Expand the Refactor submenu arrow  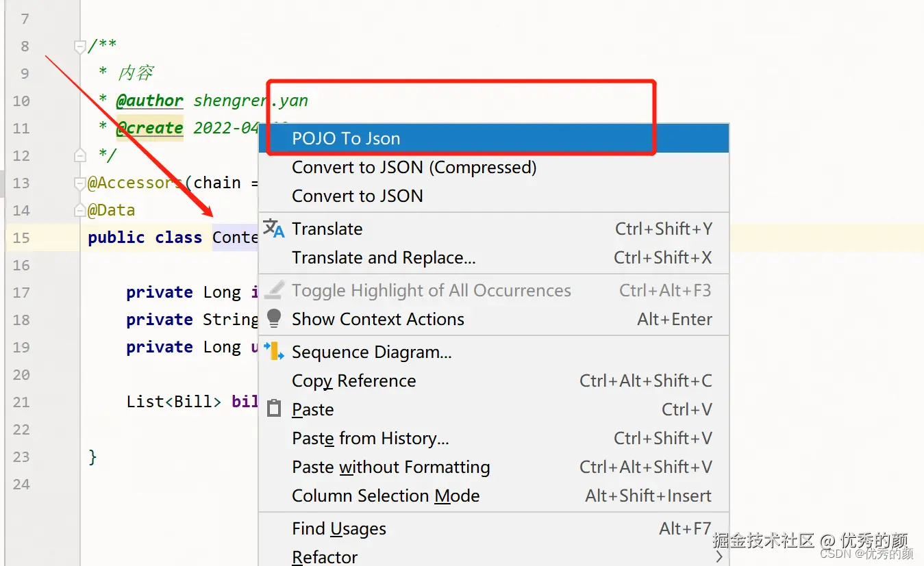tap(719, 557)
